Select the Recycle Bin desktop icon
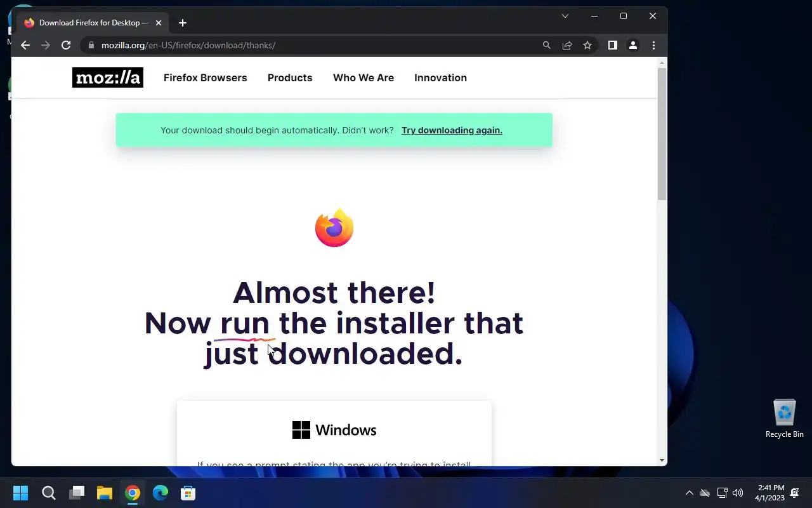The width and height of the screenshot is (812, 508). 785,418
